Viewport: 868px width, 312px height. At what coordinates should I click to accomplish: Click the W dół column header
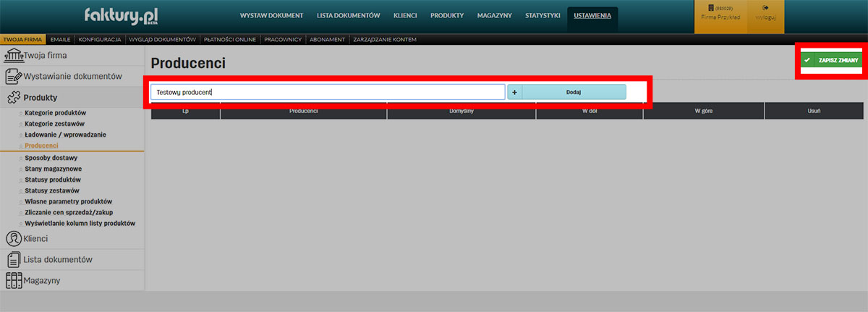[590, 111]
